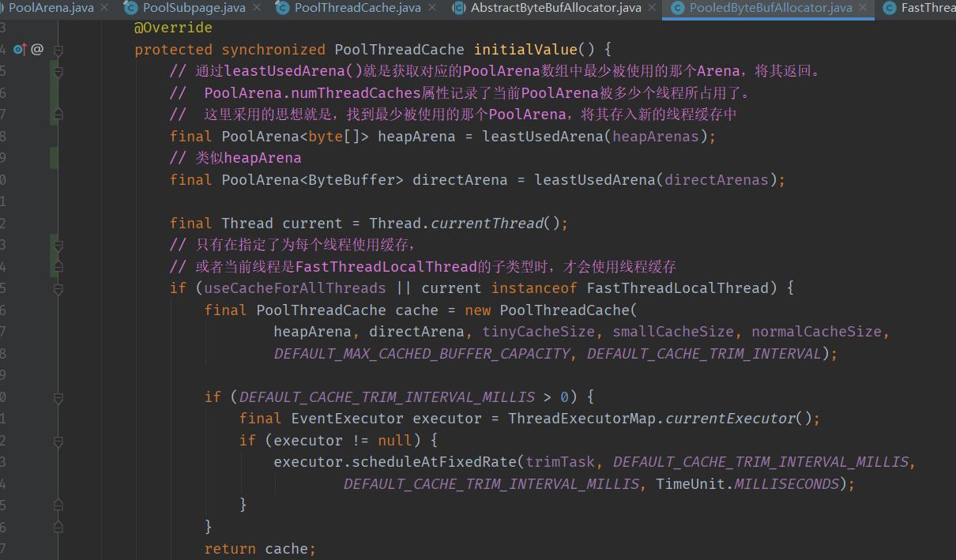956x560 pixels.
Task: Place cursor on the return cache line
Action: point(260,549)
